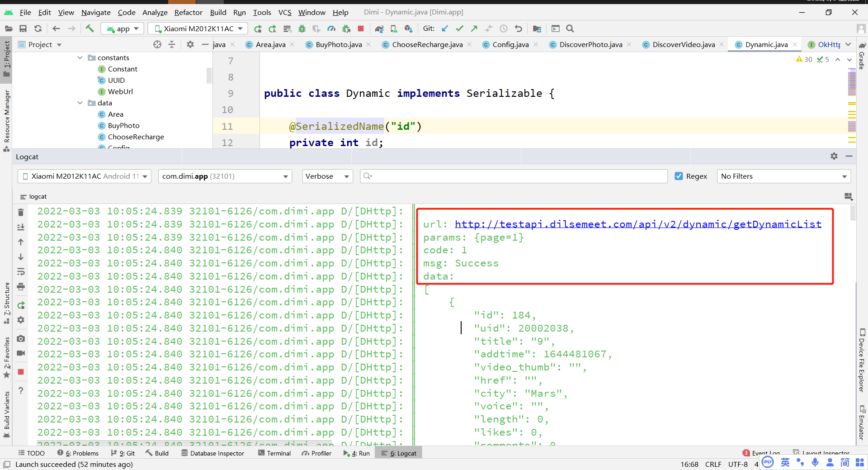Viewport: 868px width, 470px height.
Task: Click the red Stop button in the toolbar
Action: [361, 28]
